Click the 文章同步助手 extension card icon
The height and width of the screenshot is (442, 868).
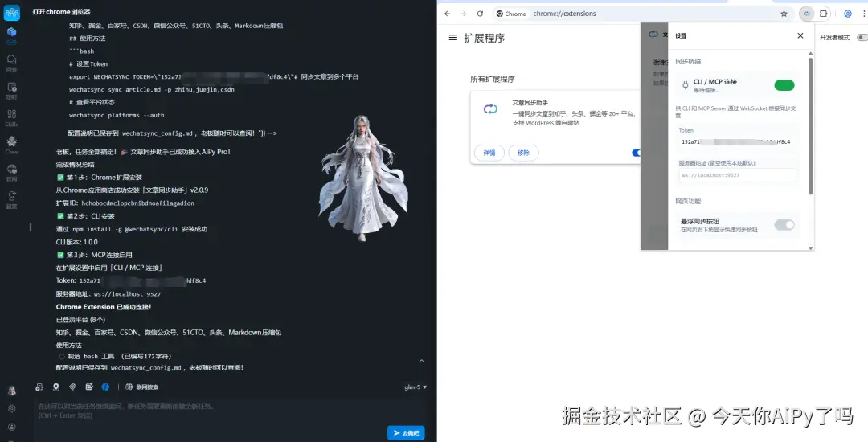490,109
